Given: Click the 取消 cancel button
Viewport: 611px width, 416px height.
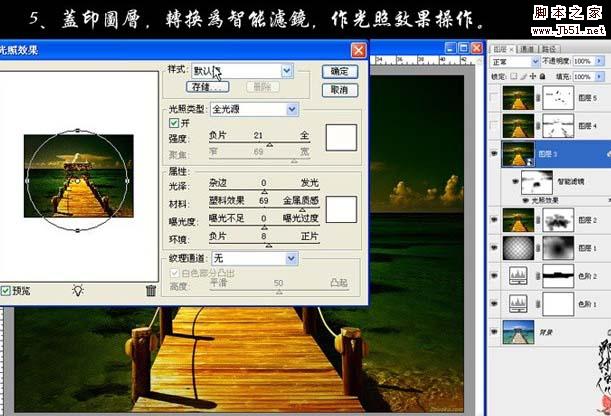Looking at the screenshot, I should click(340, 90).
